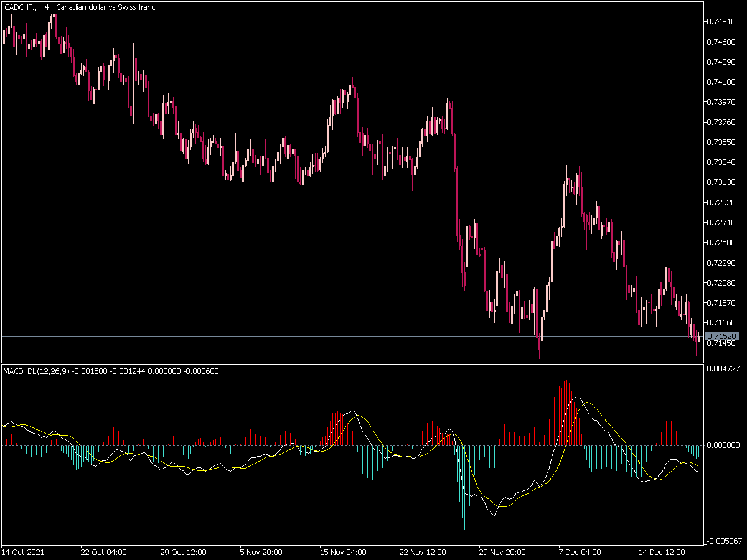
Task: Click the CADCHF H4 chart title text
Action: point(80,7)
